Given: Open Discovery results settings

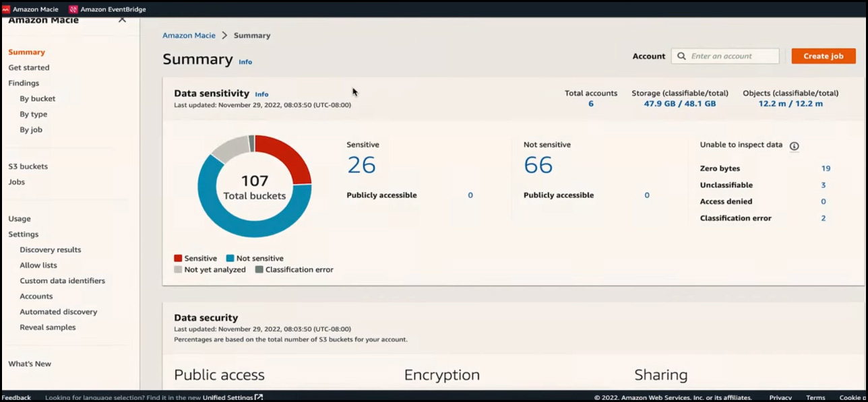Looking at the screenshot, I should [51, 250].
